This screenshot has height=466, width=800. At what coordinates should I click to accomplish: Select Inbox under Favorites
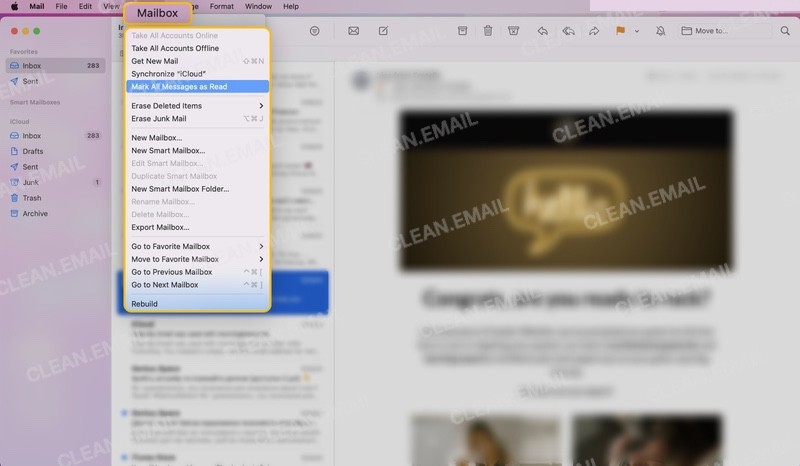(55, 65)
